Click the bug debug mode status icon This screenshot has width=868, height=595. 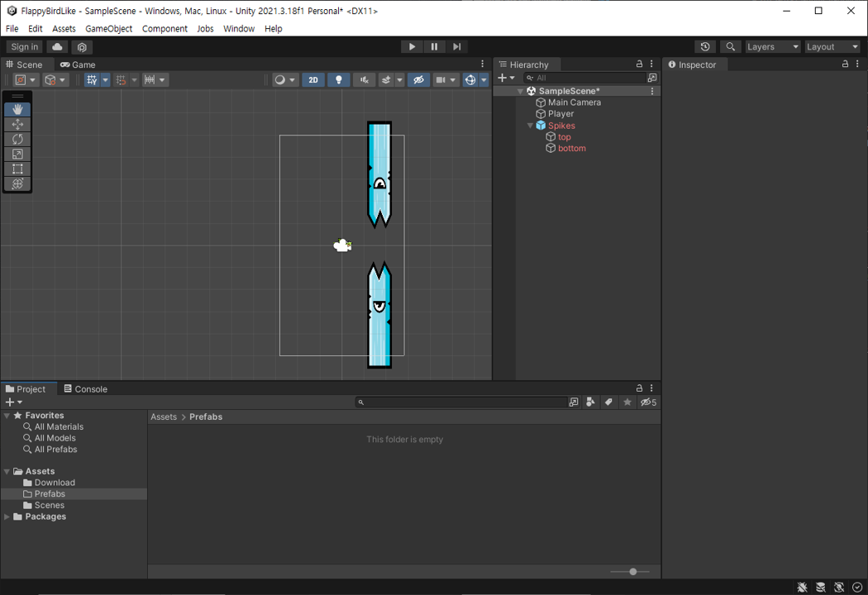[x=802, y=588]
